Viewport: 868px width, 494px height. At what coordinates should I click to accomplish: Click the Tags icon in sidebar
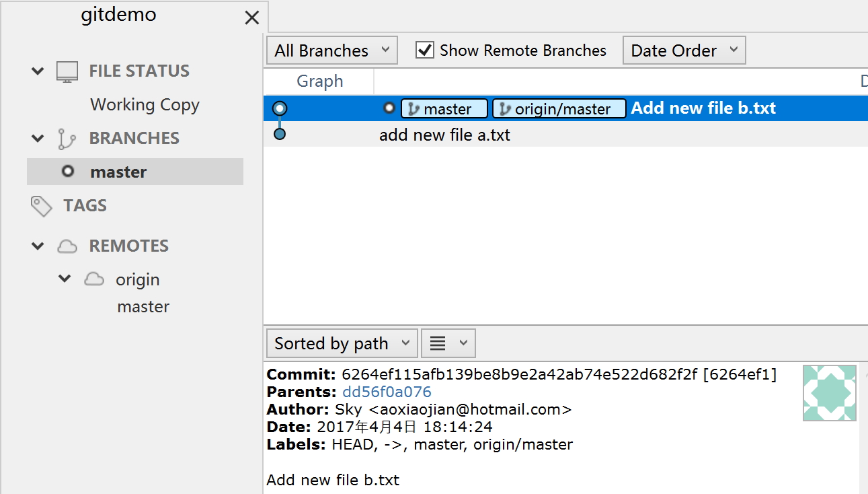pos(41,206)
